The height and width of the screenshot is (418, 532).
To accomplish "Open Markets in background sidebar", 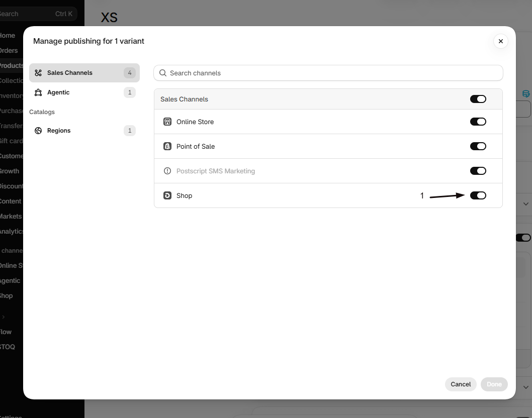I will [11, 217].
